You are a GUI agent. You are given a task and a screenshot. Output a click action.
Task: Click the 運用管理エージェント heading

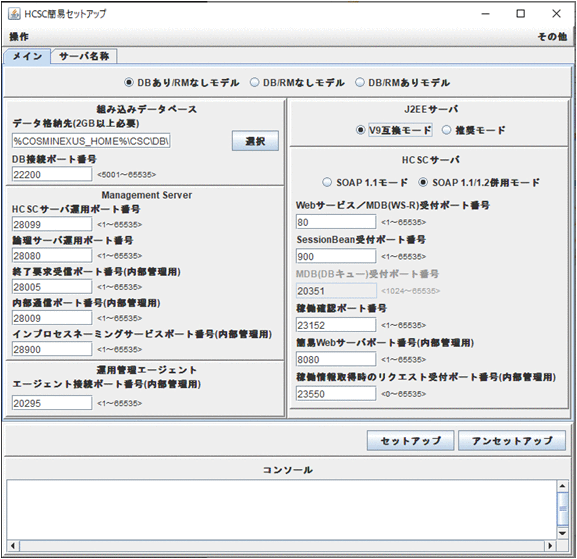[x=147, y=370]
